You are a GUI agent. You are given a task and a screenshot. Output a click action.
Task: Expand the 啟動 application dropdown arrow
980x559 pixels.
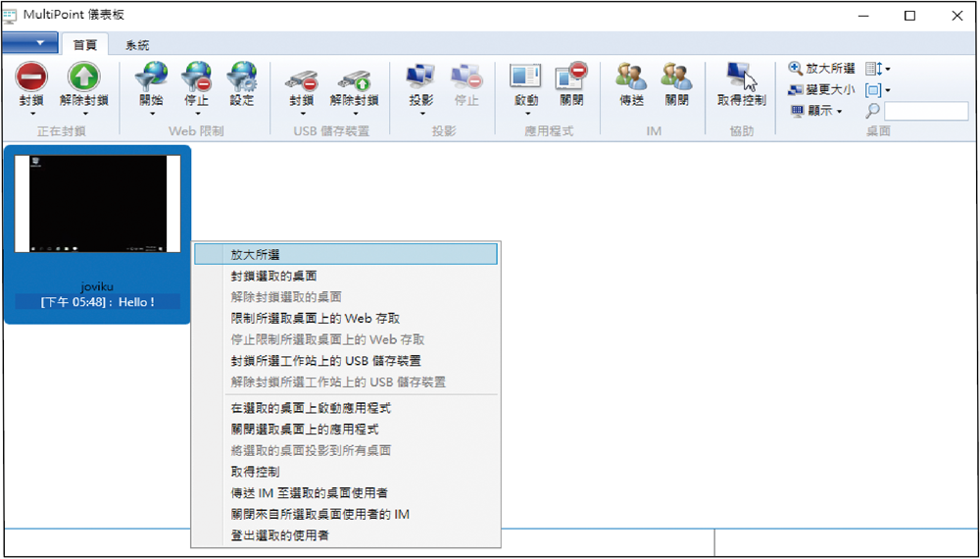[525, 113]
